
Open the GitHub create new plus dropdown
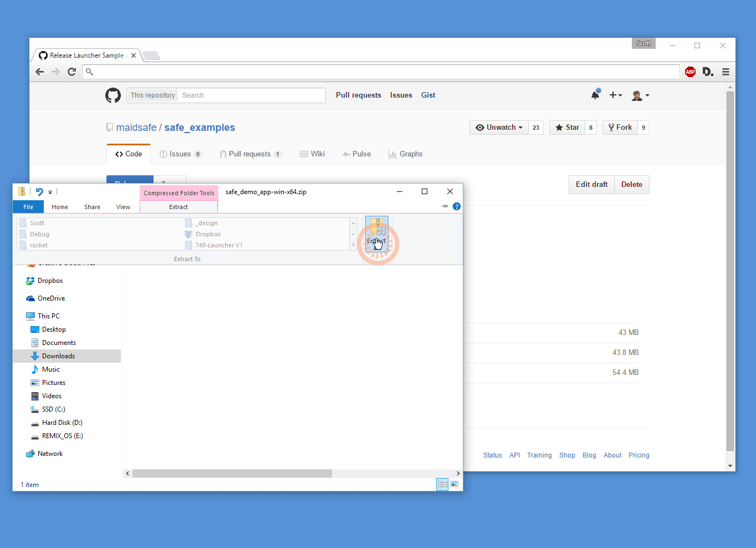[x=616, y=95]
